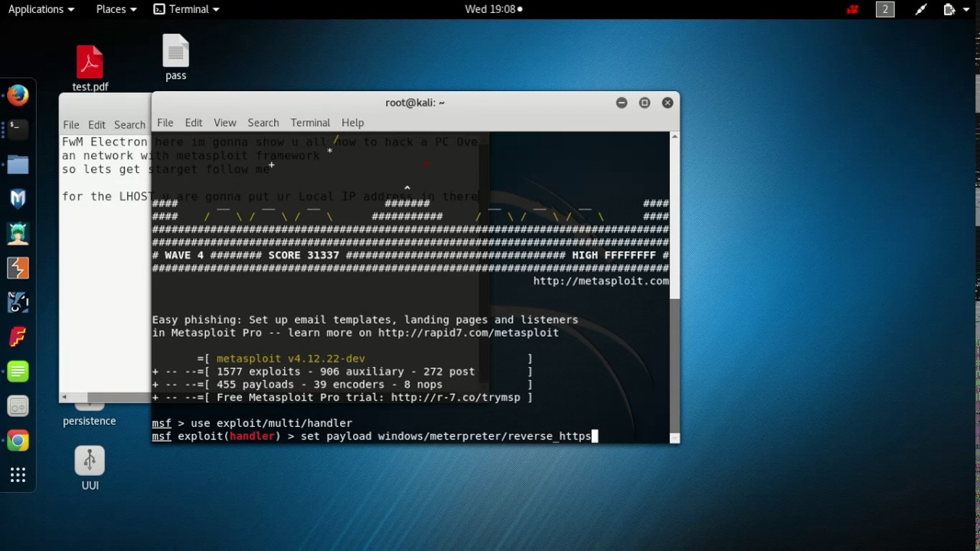This screenshot has width=980, height=551.
Task: Click '455 payloads - 39 encoders' line
Action: (x=329, y=384)
